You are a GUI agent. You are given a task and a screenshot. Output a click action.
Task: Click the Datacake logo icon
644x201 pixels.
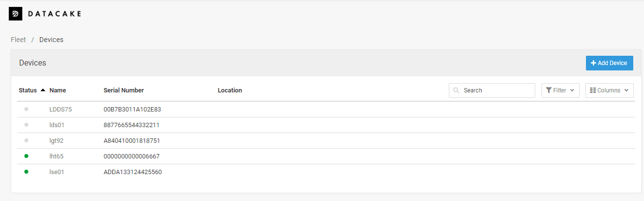pyautogui.click(x=16, y=14)
